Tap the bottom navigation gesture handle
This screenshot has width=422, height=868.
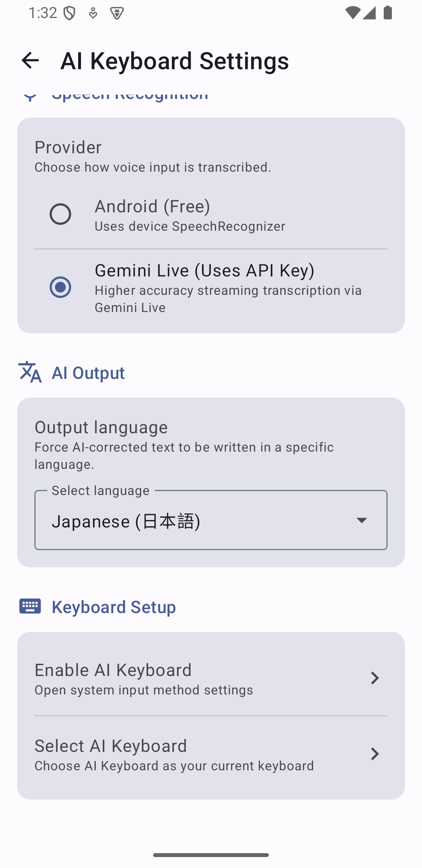[x=211, y=855]
